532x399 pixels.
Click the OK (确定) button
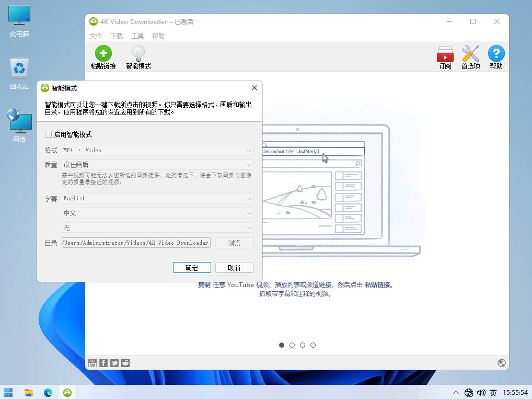point(192,268)
